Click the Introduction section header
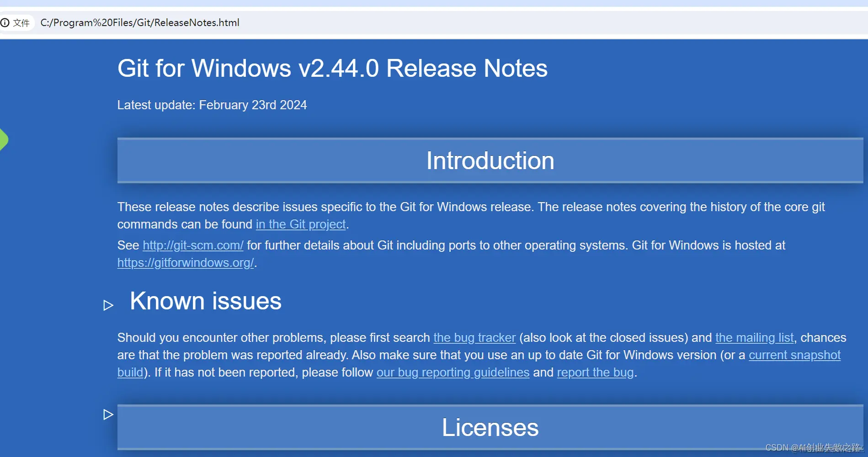This screenshot has height=457, width=868. pyautogui.click(x=490, y=160)
